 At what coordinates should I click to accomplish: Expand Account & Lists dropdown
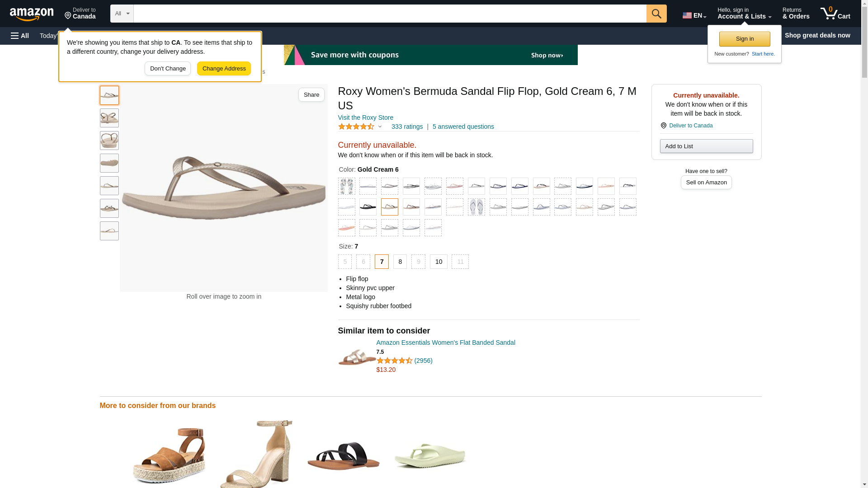tap(744, 14)
